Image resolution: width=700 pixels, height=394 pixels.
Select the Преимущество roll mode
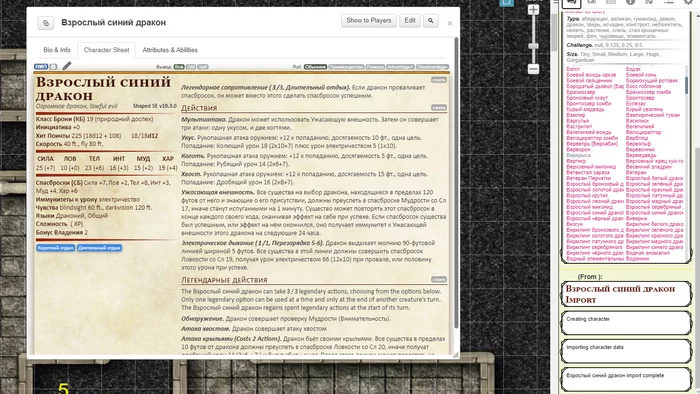click(346, 67)
